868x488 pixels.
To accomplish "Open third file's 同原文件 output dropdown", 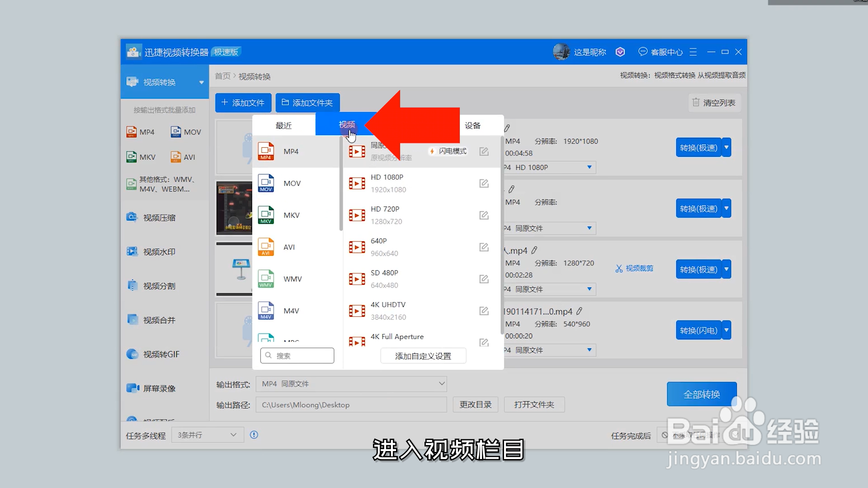I will (x=550, y=289).
